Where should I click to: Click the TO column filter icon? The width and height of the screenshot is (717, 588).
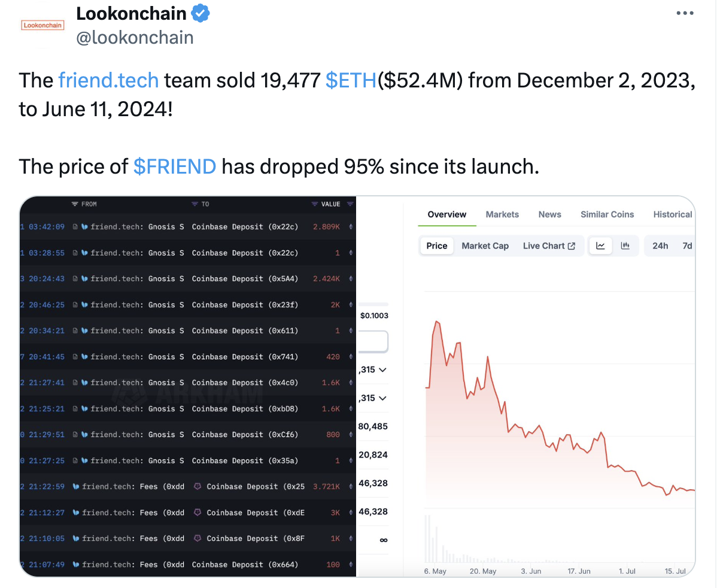195,204
